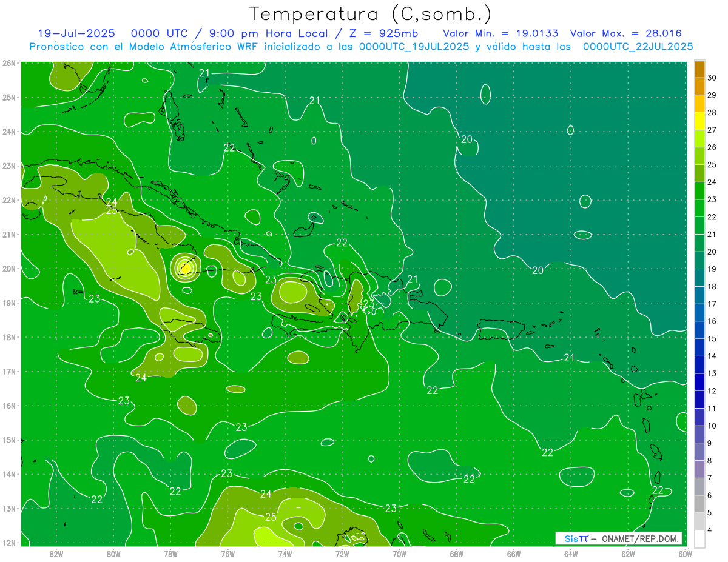Screen dimensions: 728x562
Task: Click the "76W" longitude axis label
Action: click(228, 553)
